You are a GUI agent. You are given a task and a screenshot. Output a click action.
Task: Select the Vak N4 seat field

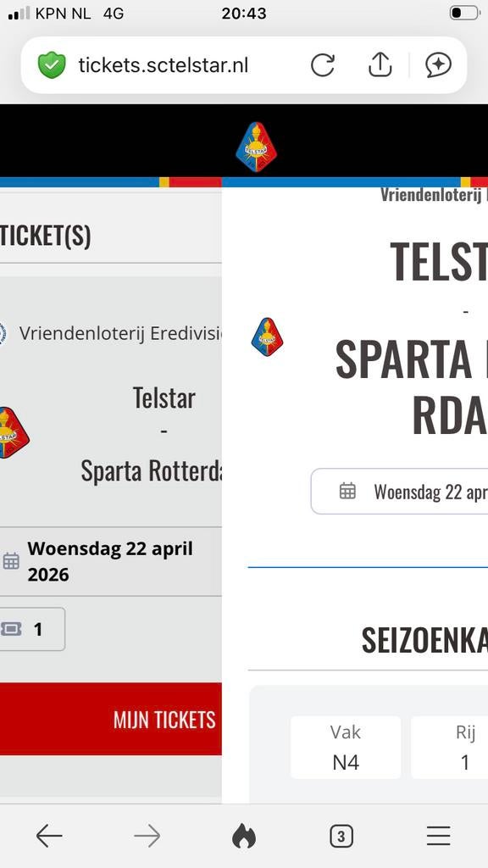tap(346, 748)
